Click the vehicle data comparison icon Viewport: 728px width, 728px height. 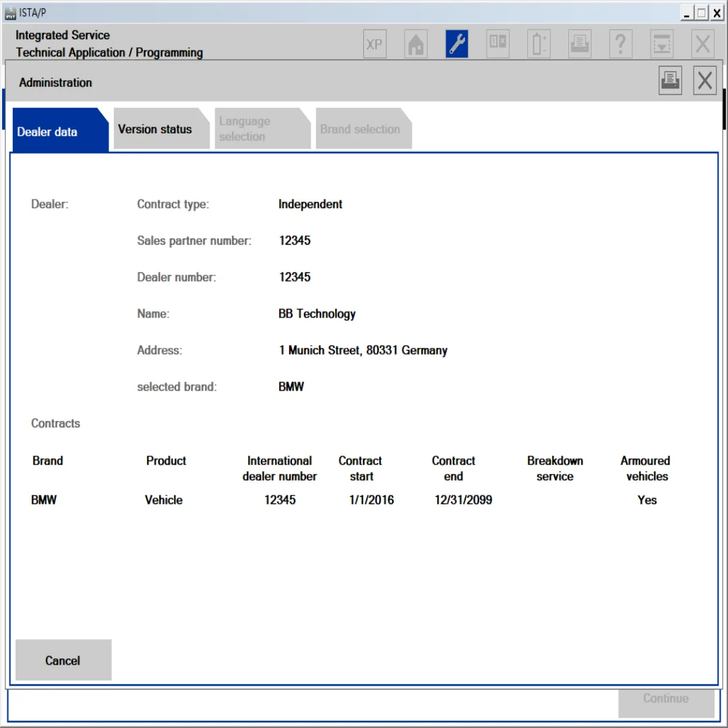pos(497,44)
